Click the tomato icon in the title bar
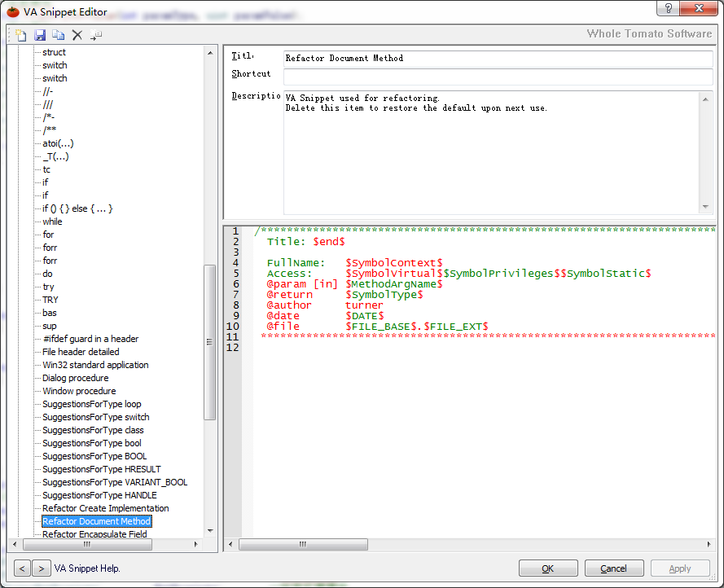The height and width of the screenshot is (588, 724). point(13,11)
